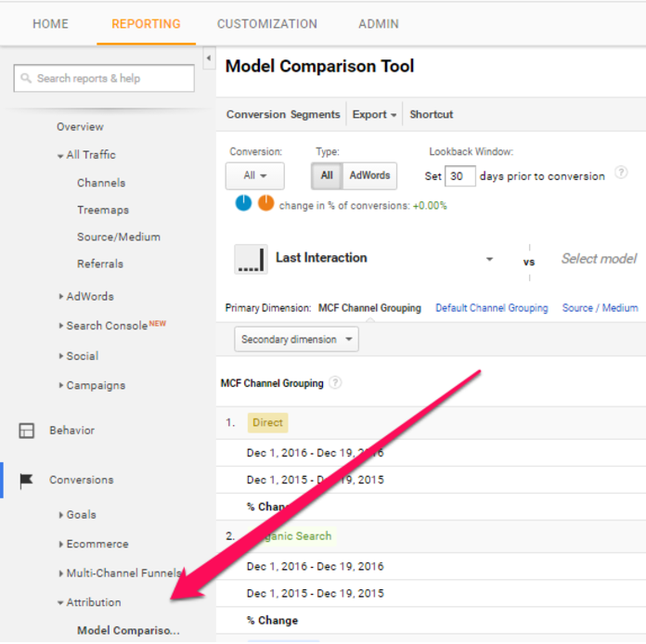Click the Search reports & help field
Screen dimensions: 646x644
point(104,78)
